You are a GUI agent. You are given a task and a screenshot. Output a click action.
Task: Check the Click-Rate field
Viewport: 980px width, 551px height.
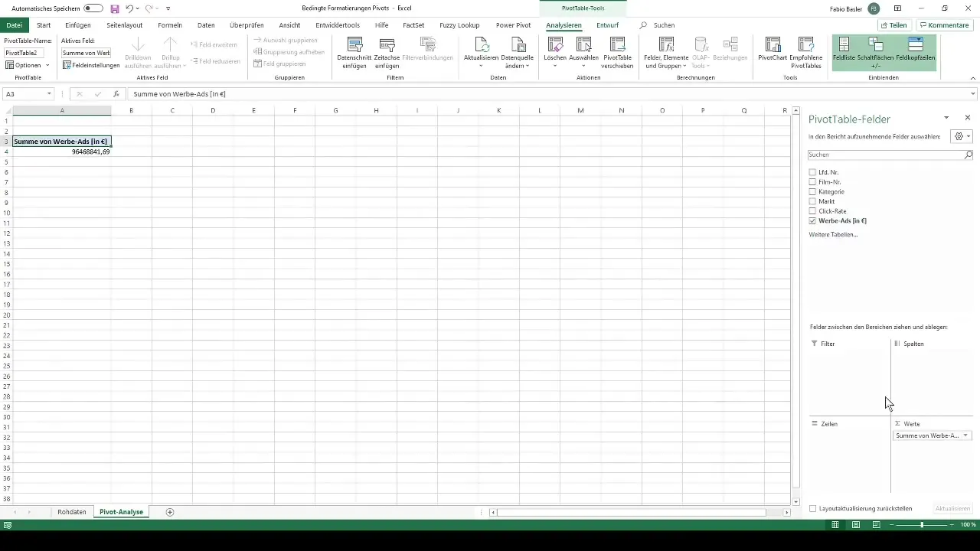812,210
